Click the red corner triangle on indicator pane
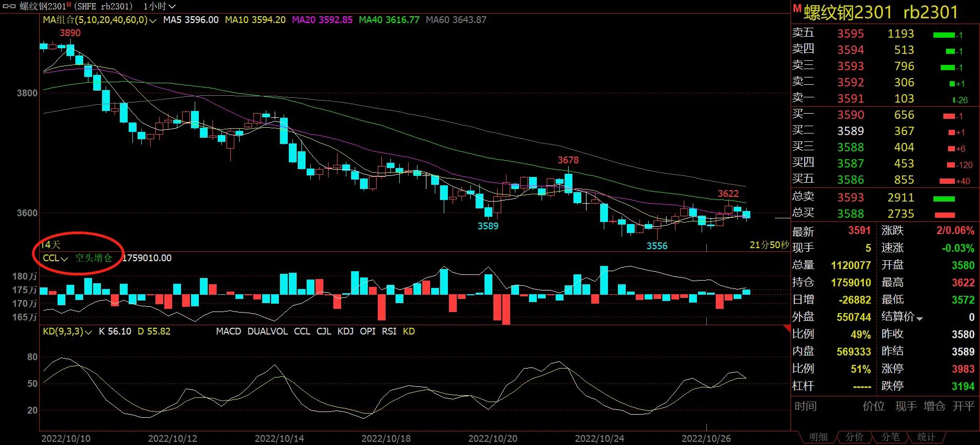This screenshot has width=980, height=445. coord(786,328)
